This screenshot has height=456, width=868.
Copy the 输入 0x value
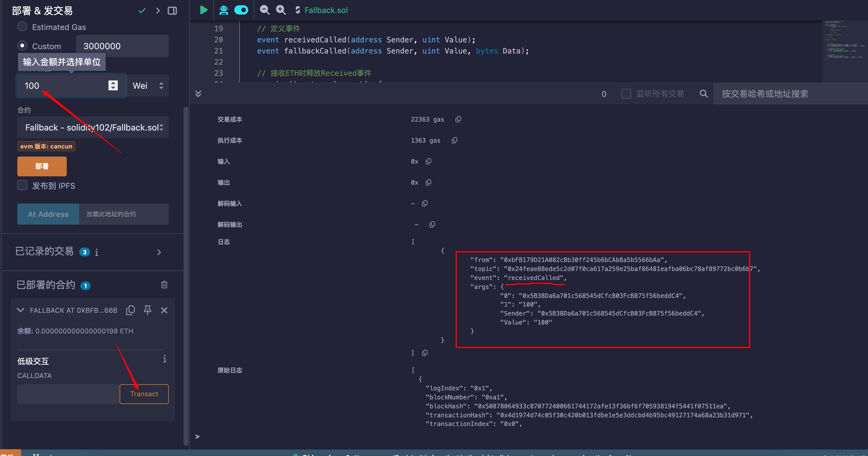429,161
